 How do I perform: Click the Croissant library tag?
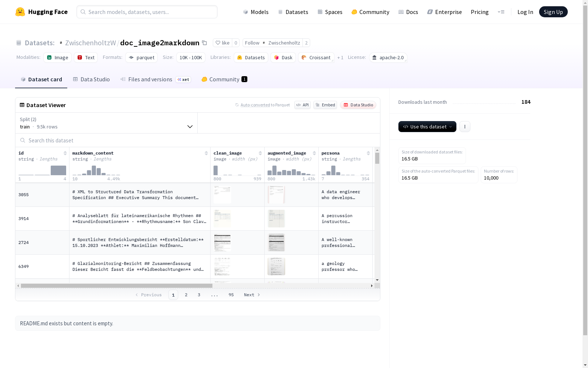316,57
